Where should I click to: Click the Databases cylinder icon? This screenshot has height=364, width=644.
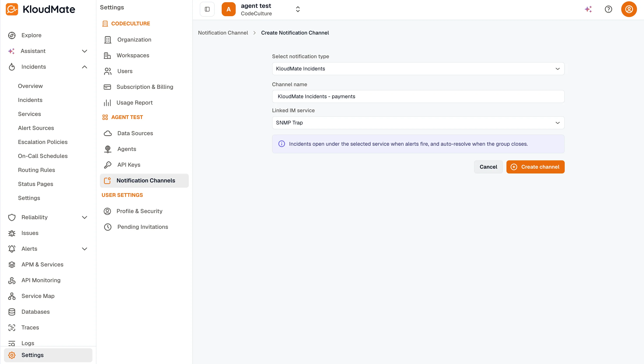12,312
